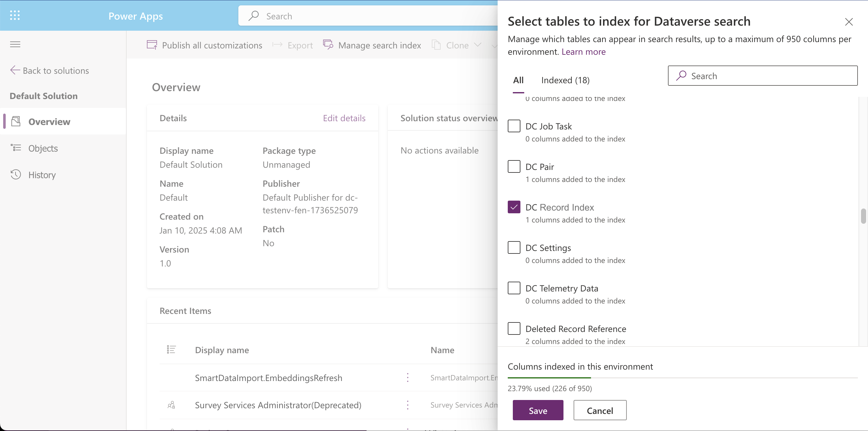Click the History clock icon
The height and width of the screenshot is (431, 868).
tap(16, 174)
